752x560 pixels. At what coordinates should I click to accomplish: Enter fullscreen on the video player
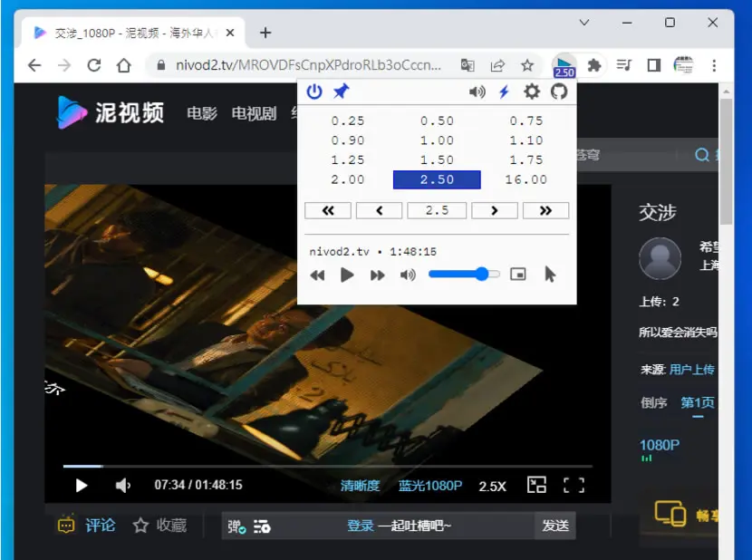[574, 485]
